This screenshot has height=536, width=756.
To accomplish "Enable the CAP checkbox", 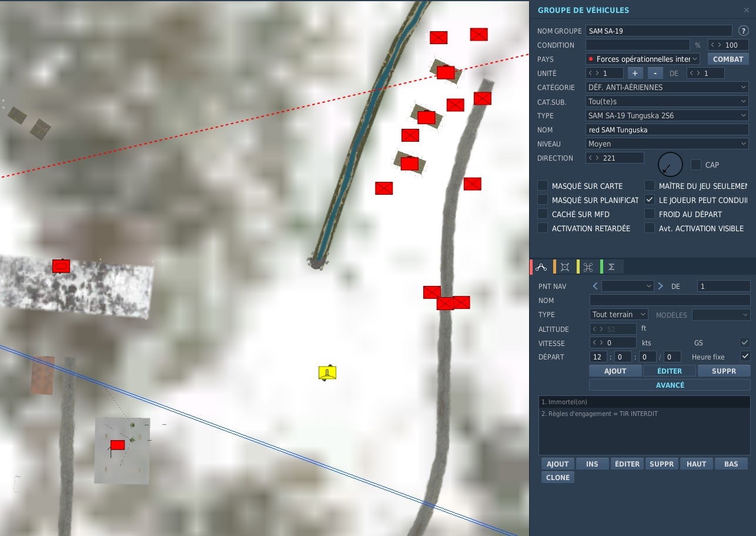I will pos(696,165).
